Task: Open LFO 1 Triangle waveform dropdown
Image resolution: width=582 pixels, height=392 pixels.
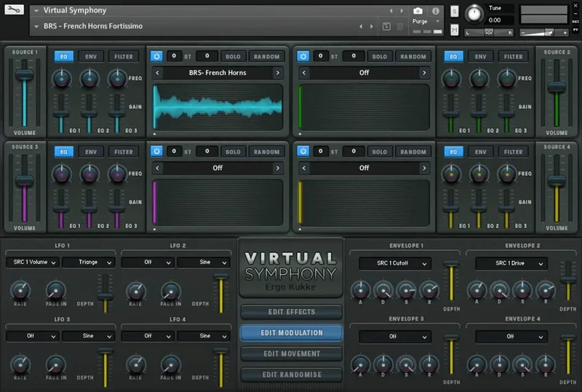Action: [x=89, y=263]
